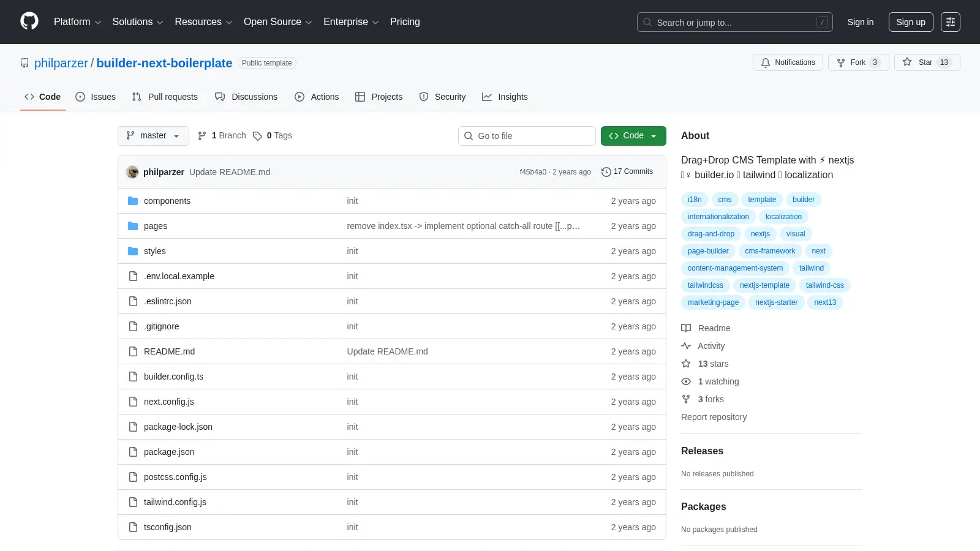This screenshot has width=980, height=551.
Task: Click the forks icon in About
Action: pos(686,399)
